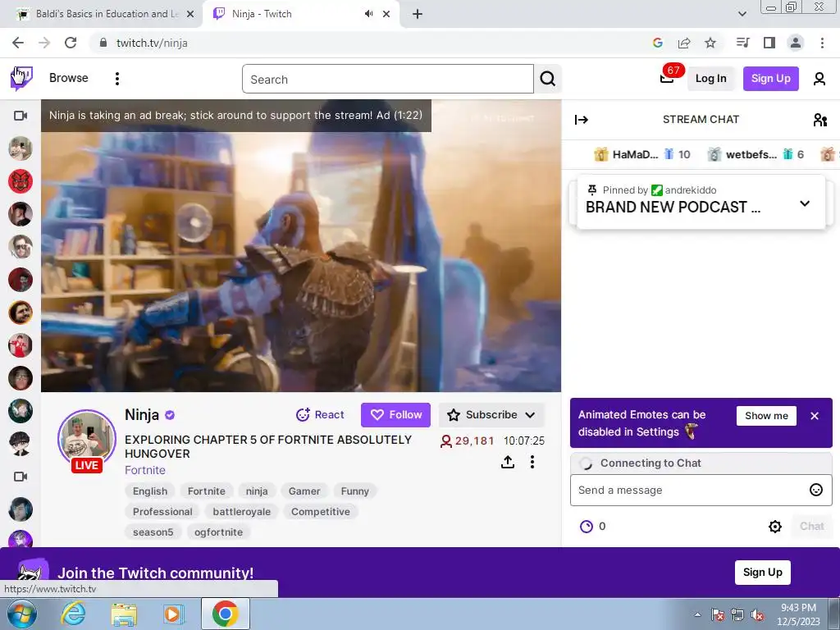The image size is (840, 630).
Task: Click the Funny tag
Action: (354, 491)
